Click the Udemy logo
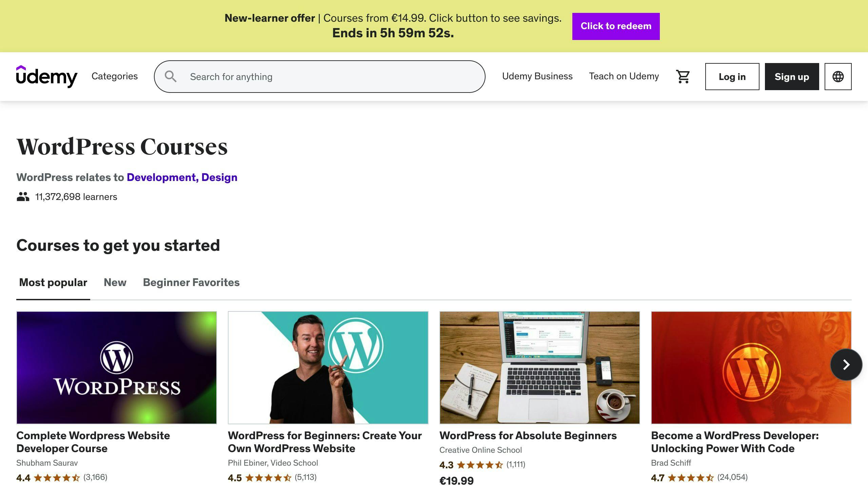 47,76
